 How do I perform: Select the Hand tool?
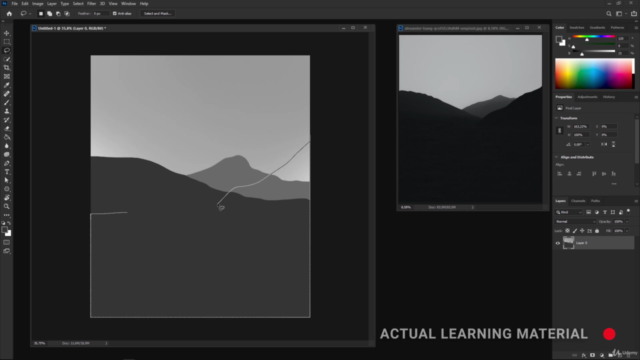pyautogui.click(x=7, y=198)
